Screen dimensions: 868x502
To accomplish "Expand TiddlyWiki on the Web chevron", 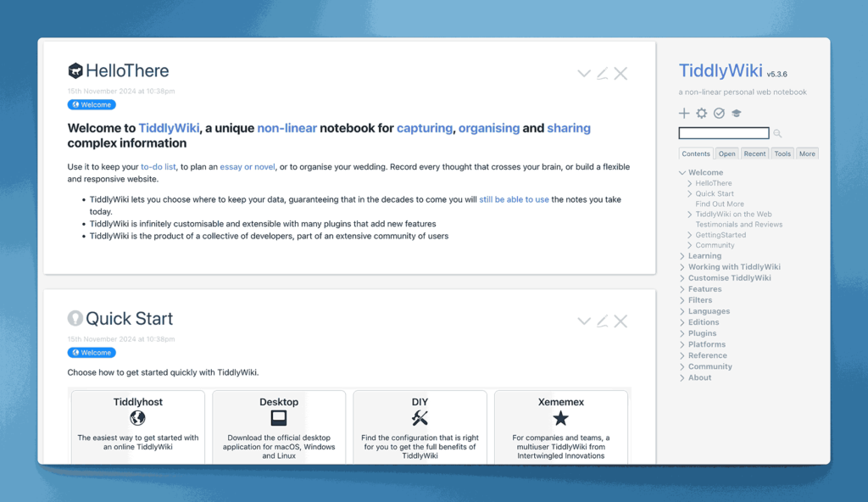I will pos(690,214).
